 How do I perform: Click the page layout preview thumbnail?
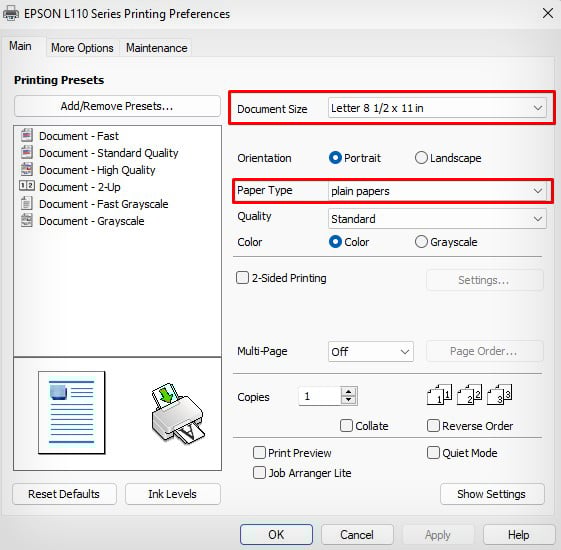(72, 413)
